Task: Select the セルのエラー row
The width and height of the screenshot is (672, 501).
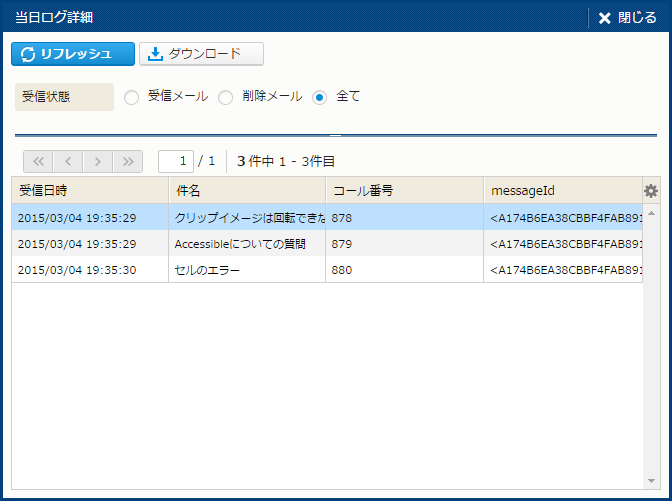Action: (x=247, y=269)
